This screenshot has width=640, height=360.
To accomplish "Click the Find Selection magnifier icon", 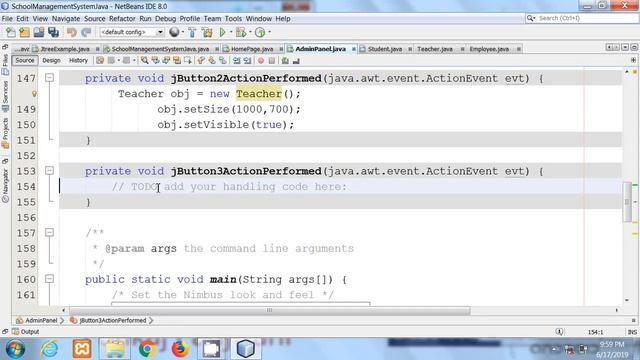I will click(x=144, y=60).
